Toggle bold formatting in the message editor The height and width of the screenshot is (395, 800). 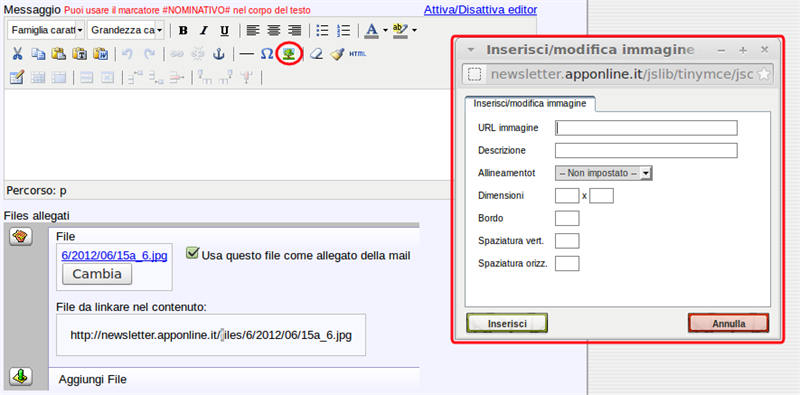pyautogui.click(x=183, y=31)
